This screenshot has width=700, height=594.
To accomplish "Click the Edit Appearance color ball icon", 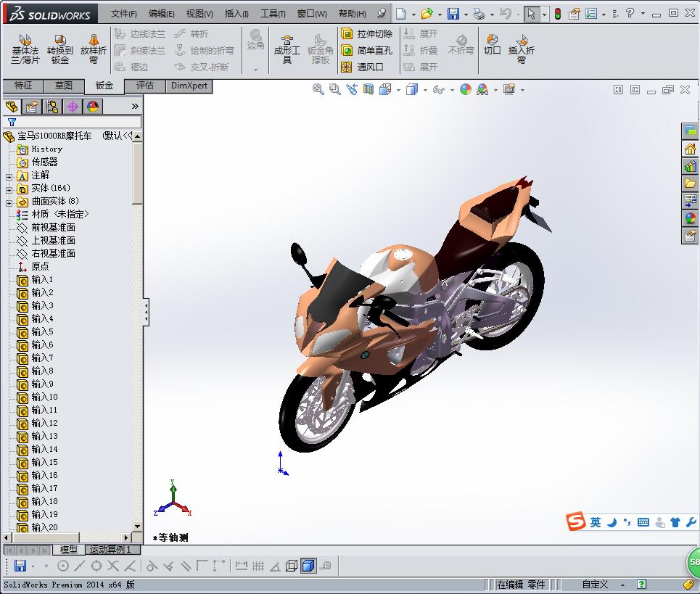I will click(x=466, y=89).
